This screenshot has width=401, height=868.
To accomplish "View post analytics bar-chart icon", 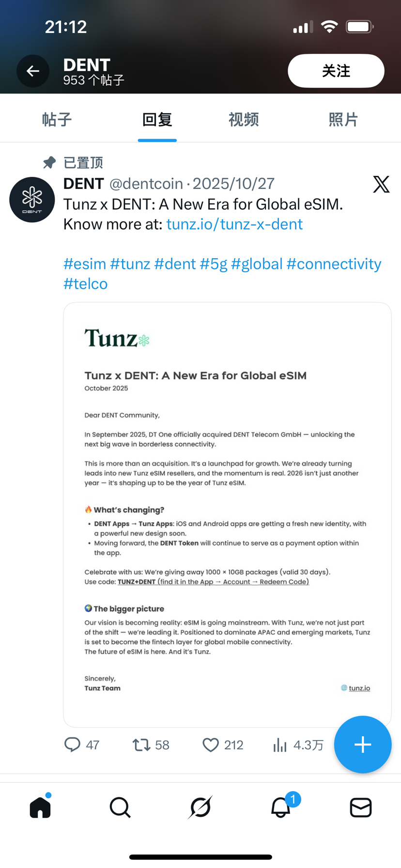I will tap(280, 744).
